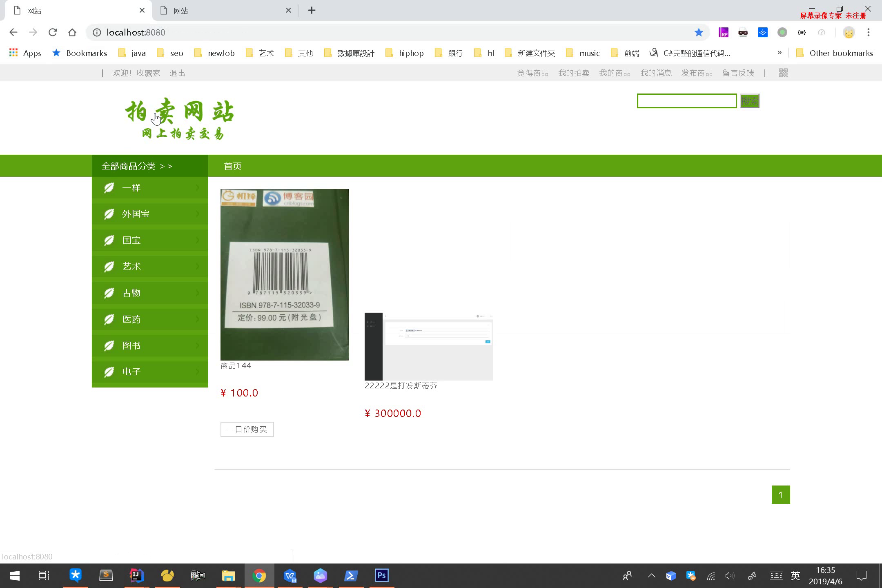The width and height of the screenshot is (882, 588).
Task: Switch to the second 网站 tab
Action: click(225, 11)
